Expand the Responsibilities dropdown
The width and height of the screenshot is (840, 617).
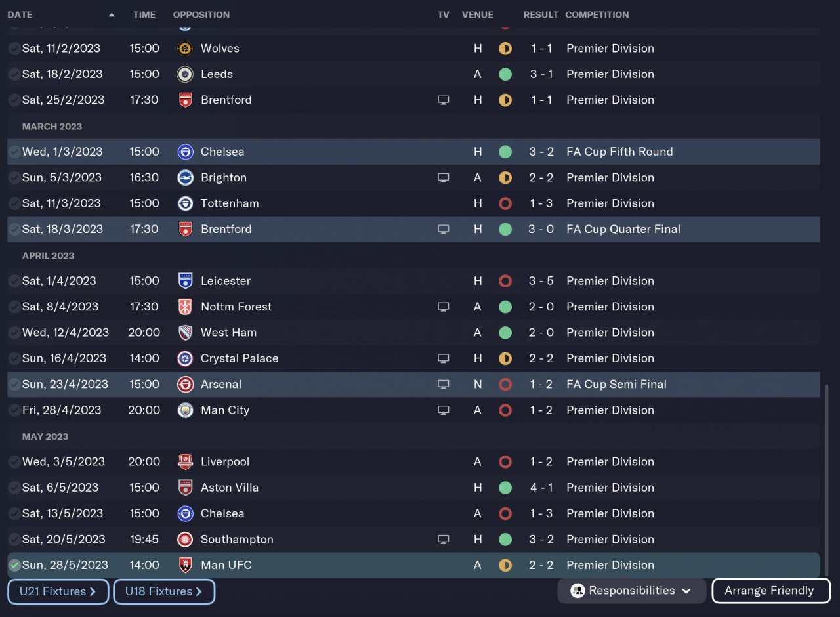[x=631, y=591]
